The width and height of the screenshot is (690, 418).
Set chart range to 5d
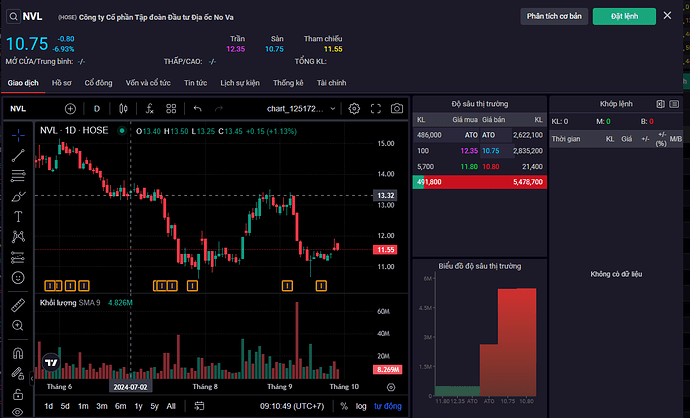[65, 406]
